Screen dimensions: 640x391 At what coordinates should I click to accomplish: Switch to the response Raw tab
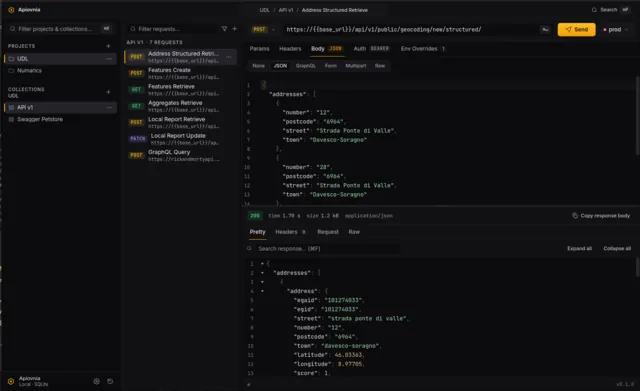(354, 232)
